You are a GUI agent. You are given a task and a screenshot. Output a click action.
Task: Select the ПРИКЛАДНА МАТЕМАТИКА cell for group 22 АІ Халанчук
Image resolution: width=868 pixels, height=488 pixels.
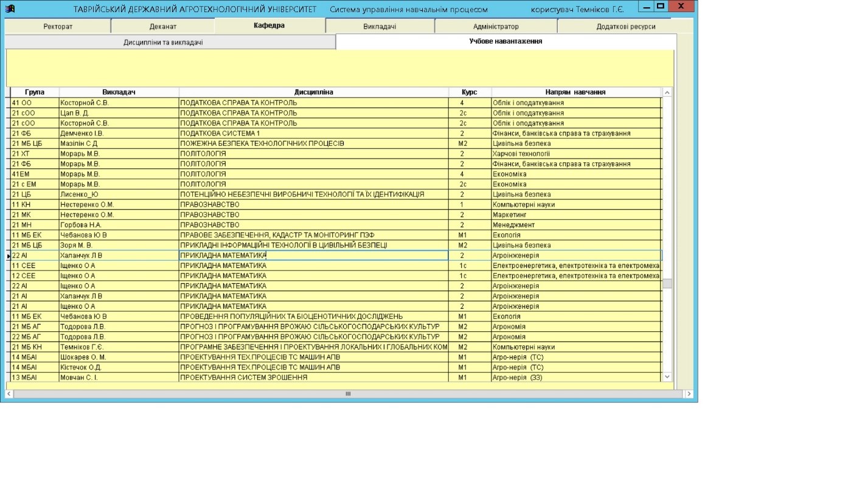pos(313,256)
